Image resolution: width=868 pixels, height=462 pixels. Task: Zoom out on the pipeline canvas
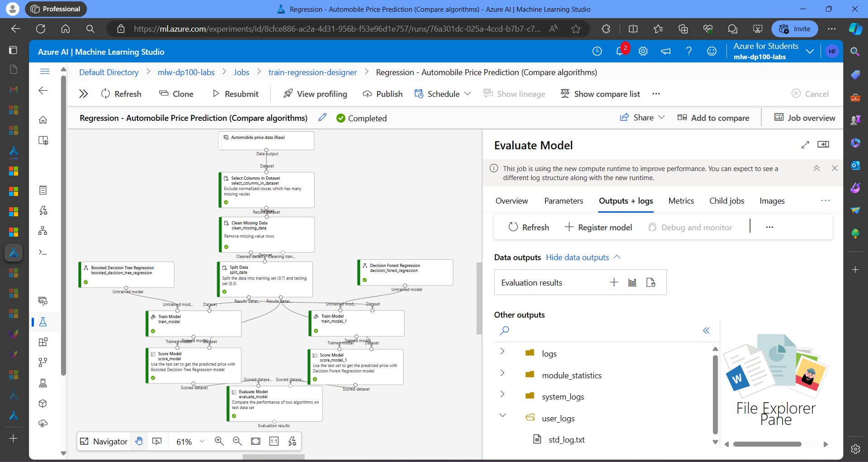pos(237,441)
